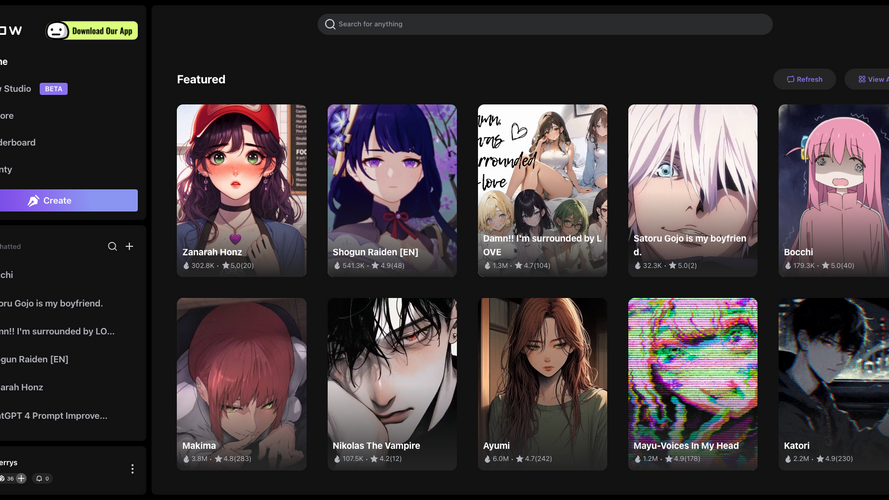
Task: Click the 302.8K popularity count on Zanarah Honz
Action: pos(202,265)
